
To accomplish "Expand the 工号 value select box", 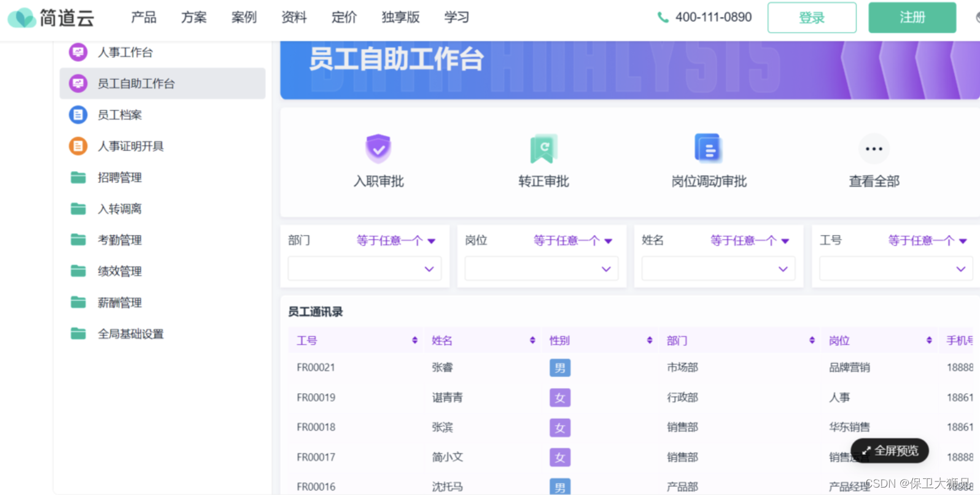I will [896, 268].
